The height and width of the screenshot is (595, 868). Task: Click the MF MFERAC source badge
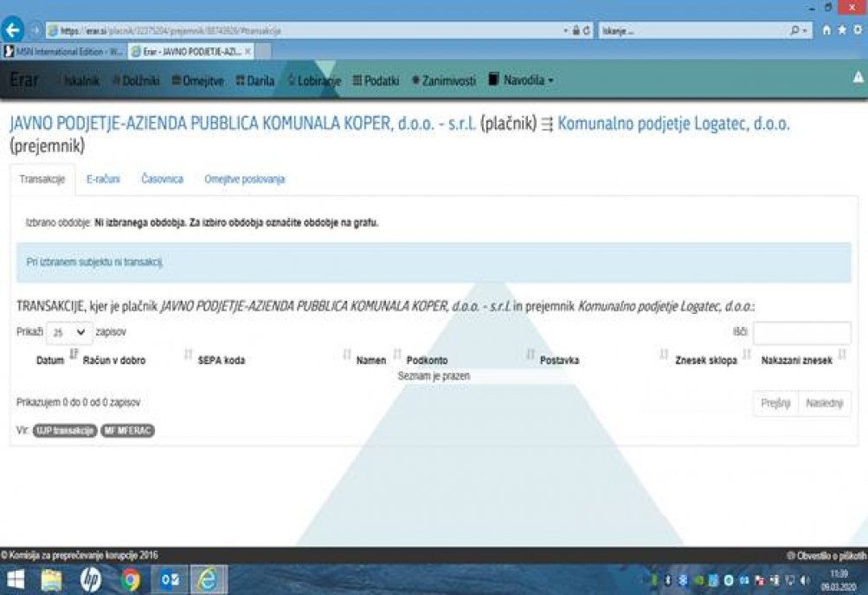point(127,431)
